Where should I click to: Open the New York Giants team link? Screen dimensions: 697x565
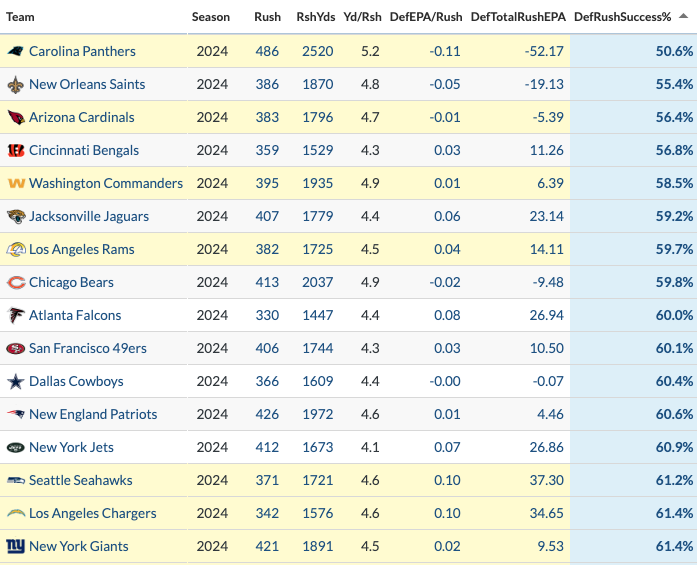click(79, 546)
